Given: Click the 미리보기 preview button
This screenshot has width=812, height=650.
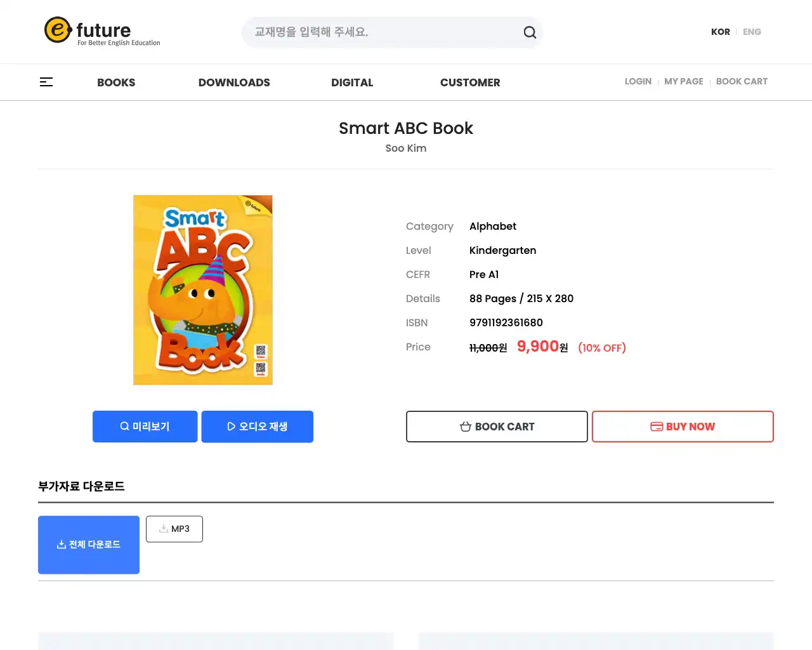Looking at the screenshot, I should pos(145,427).
